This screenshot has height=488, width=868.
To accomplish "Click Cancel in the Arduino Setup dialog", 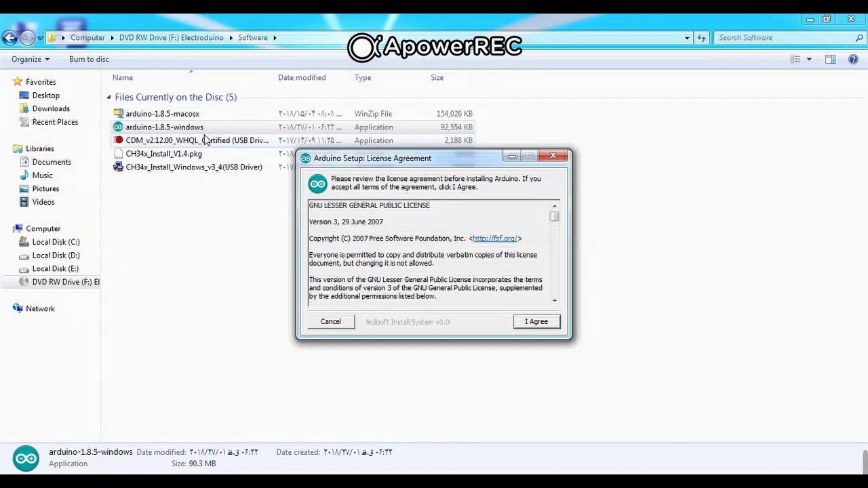I will click(x=330, y=322).
